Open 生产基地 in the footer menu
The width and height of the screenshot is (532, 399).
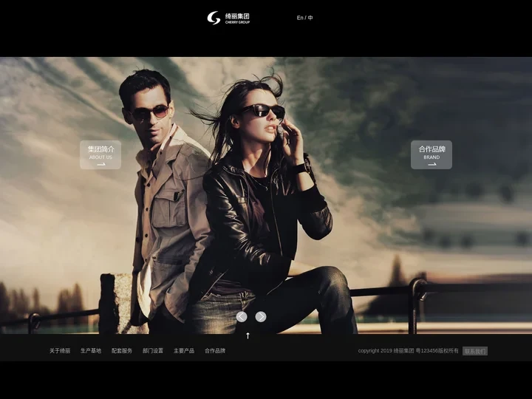91,351
